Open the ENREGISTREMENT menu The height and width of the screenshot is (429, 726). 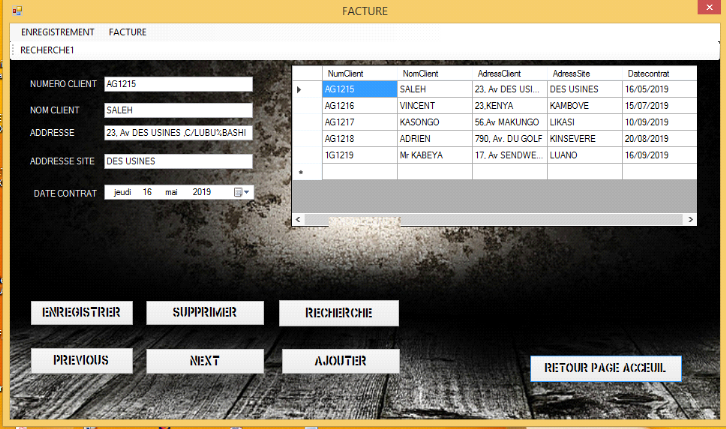click(x=58, y=32)
